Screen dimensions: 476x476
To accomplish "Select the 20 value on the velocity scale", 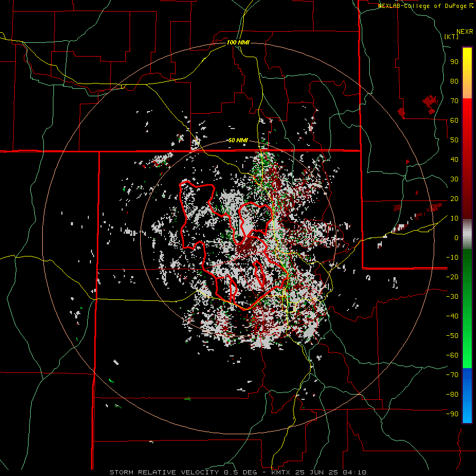I will pos(454,199).
